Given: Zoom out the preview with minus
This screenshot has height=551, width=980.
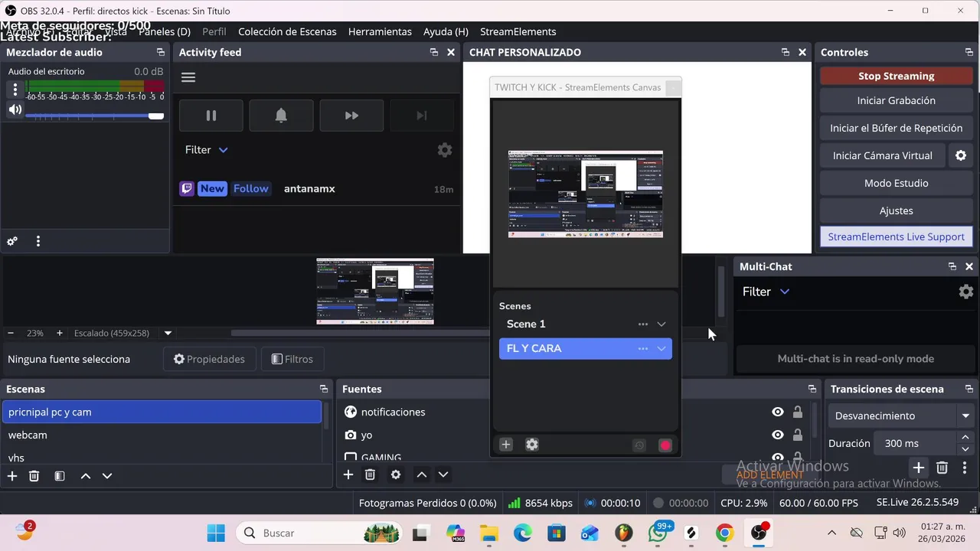Looking at the screenshot, I should tap(11, 333).
